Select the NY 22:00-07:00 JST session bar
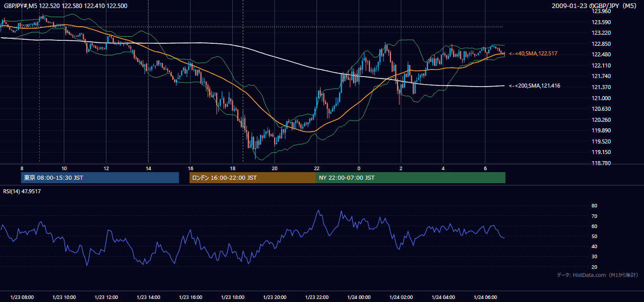This screenshot has width=644, height=302. pyautogui.click(x=411, y=178)
